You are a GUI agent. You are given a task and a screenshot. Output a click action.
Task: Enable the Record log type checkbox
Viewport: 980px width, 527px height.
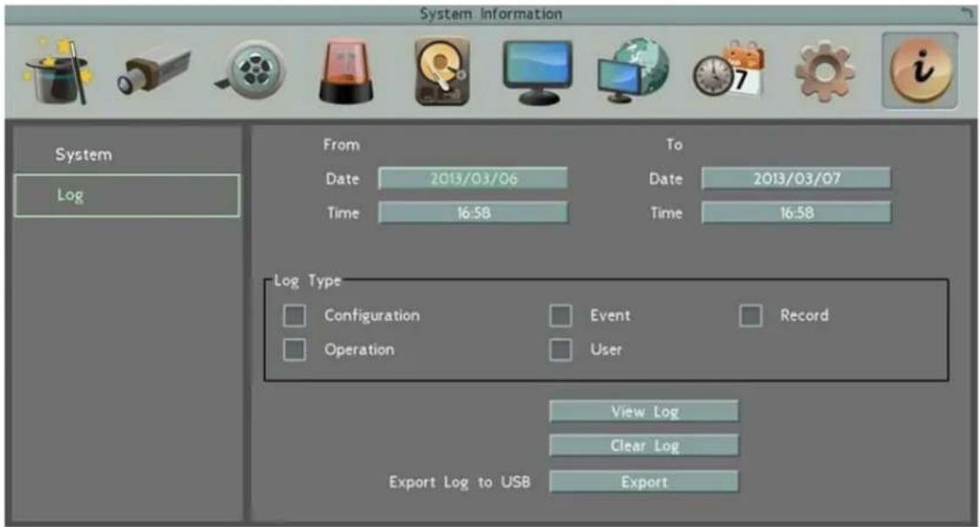[x=751, y=316]
